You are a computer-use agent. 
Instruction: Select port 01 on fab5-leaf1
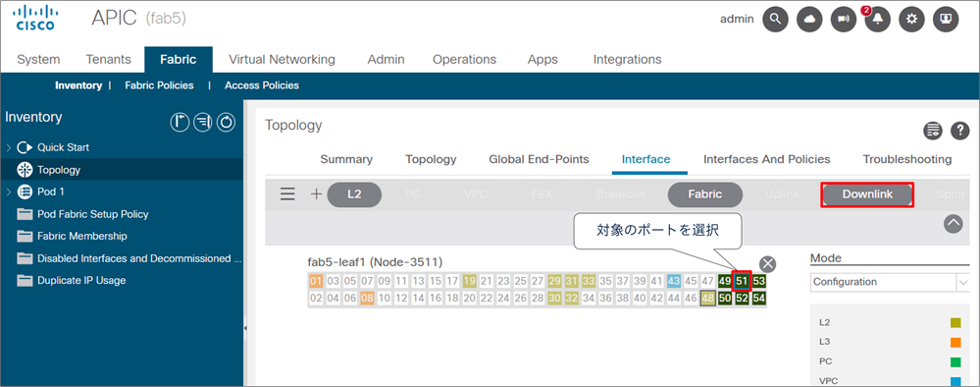316,281
